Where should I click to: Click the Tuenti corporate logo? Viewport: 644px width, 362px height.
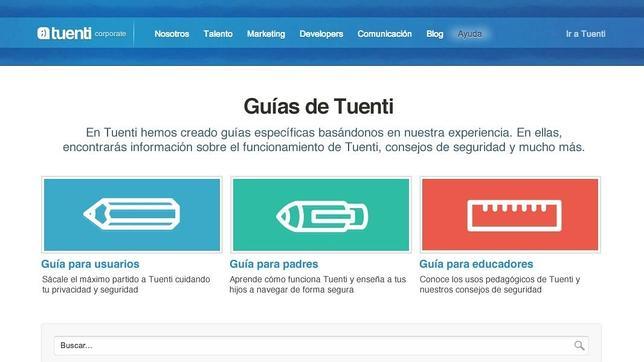pyautogui.click(x=81, y=34)
